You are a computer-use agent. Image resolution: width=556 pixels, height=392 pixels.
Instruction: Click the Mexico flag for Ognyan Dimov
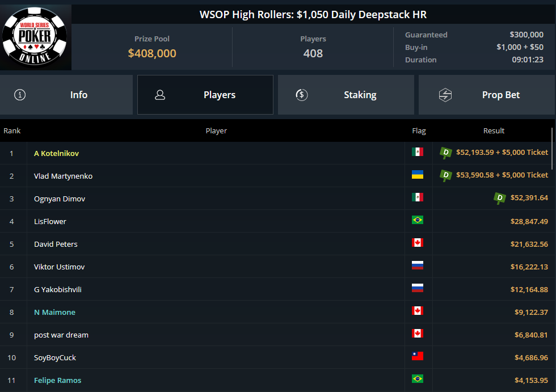pos(418,197)
